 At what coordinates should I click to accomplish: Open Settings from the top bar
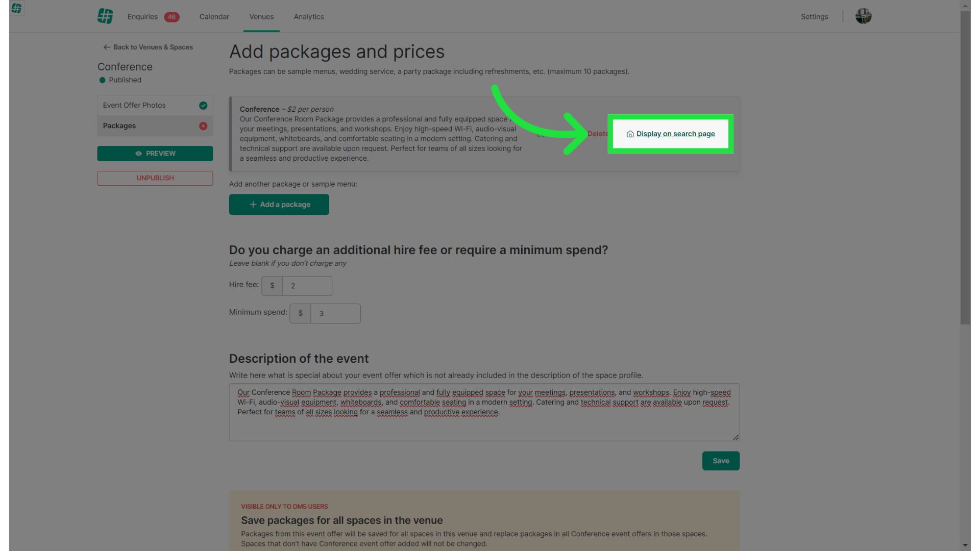coord(814,17)
